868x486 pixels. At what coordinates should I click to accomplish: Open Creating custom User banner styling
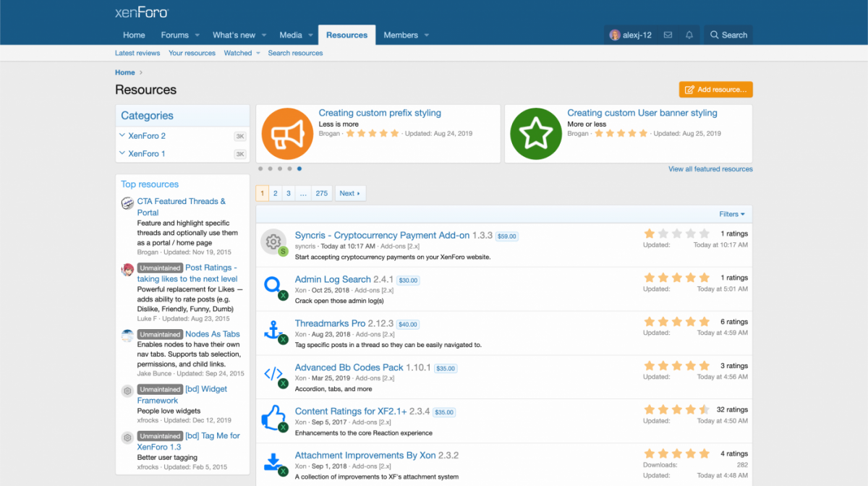(x=642, y=113)
